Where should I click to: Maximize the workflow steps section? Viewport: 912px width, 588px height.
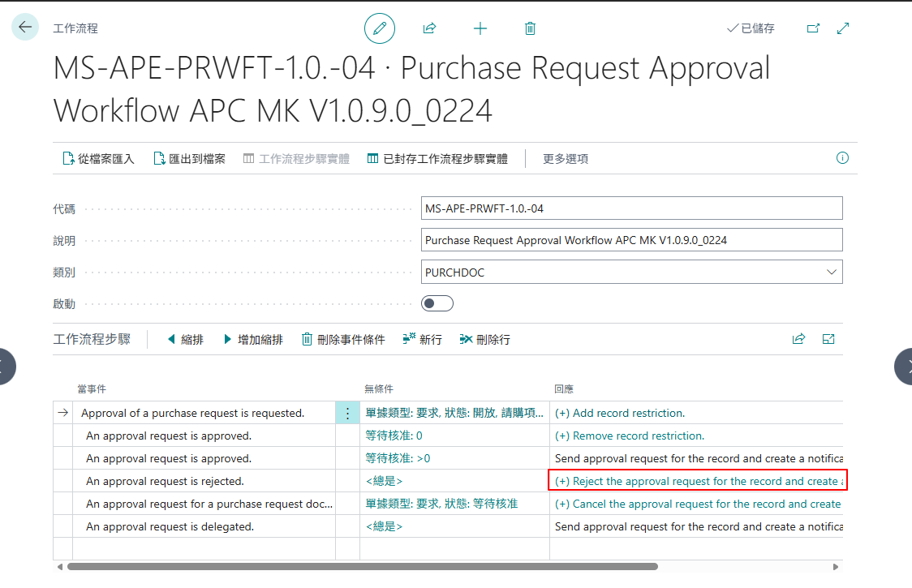point(828,339)
